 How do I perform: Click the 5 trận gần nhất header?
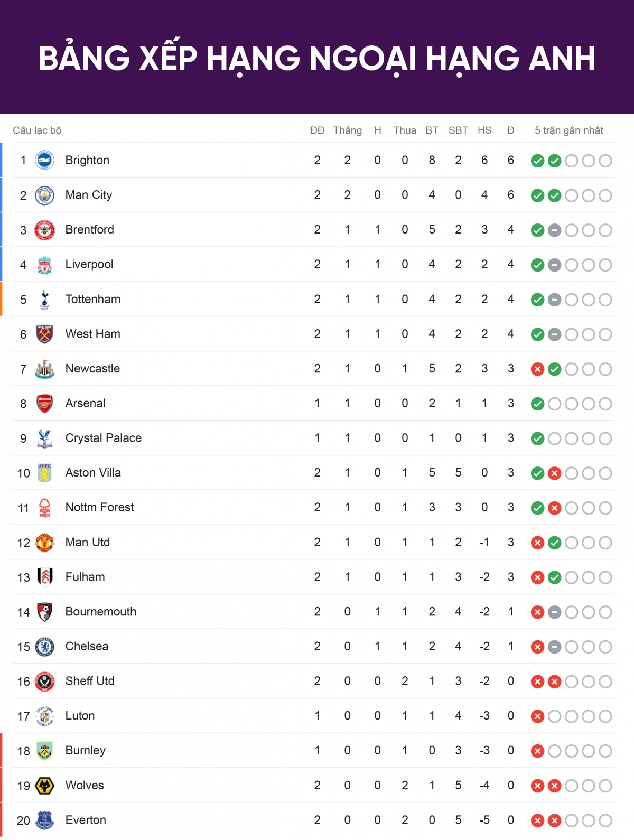click(569, 130)
